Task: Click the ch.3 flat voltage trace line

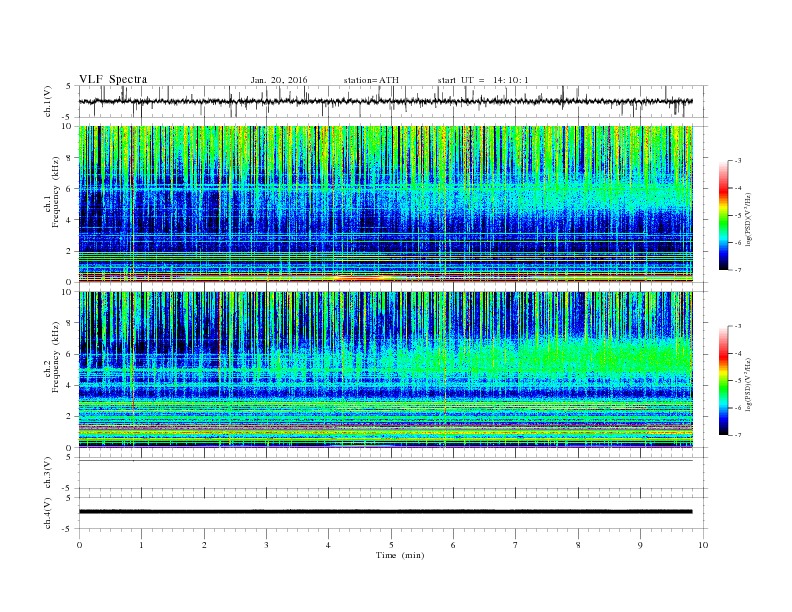Action: 385,460
